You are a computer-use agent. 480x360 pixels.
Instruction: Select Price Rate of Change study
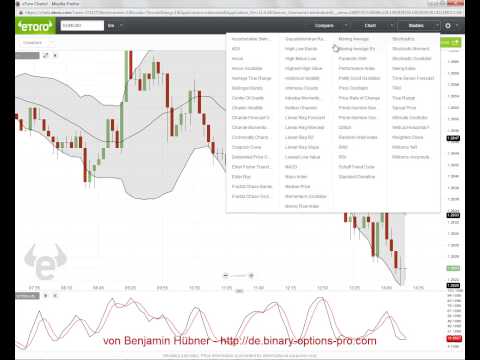pyautogui.click(x=359, y=98)
